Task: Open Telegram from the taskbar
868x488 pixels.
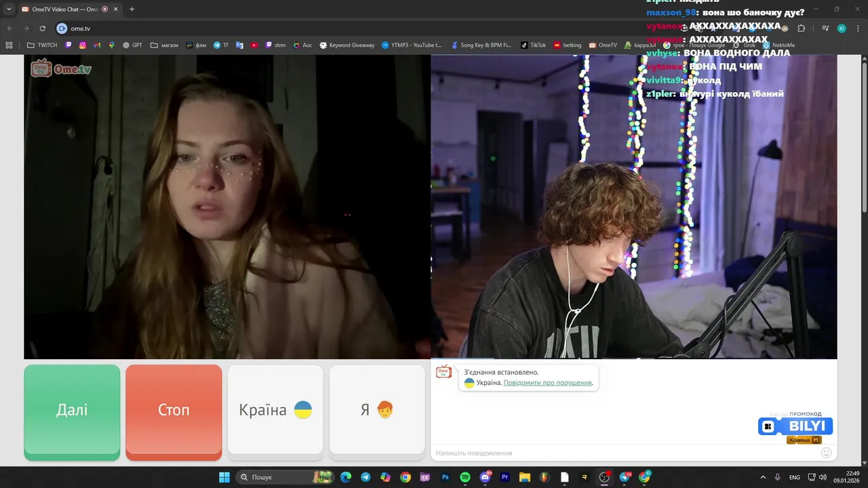Action: (x=366, y=477)
